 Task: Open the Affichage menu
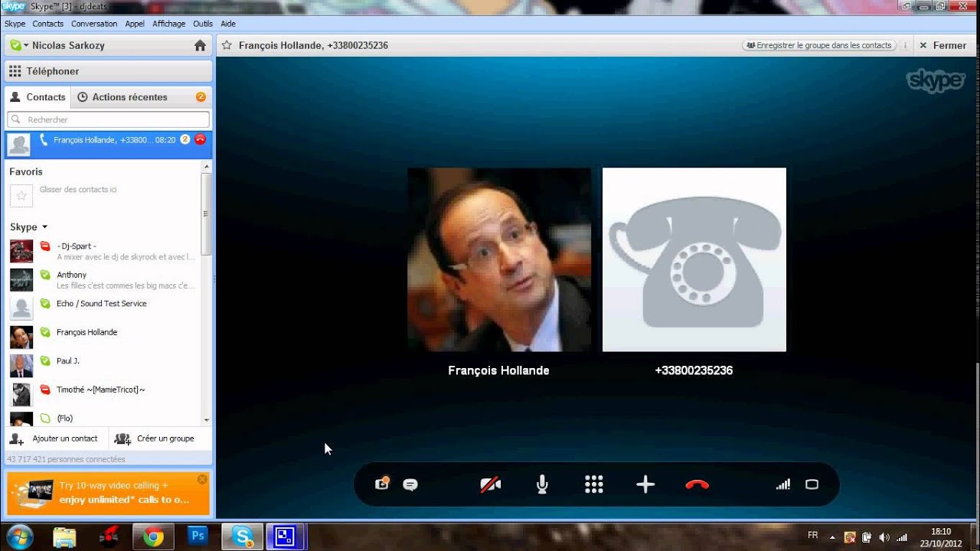[x=168, y=24]
